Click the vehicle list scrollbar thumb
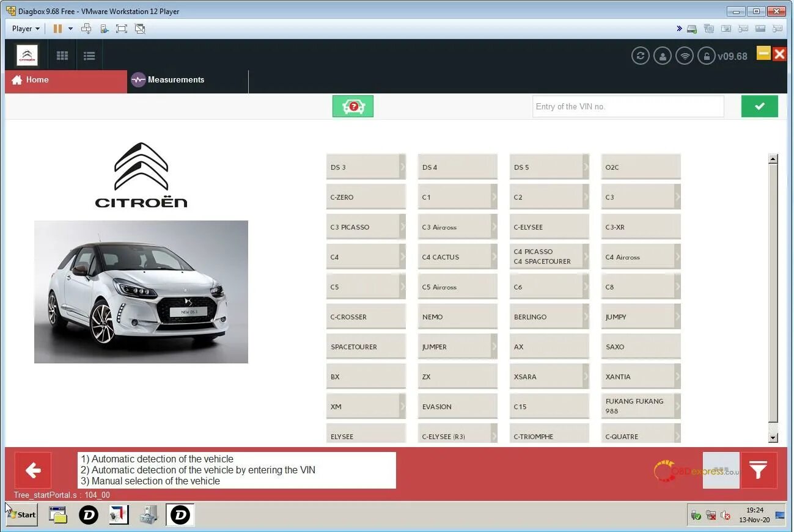 click(773, 293)
